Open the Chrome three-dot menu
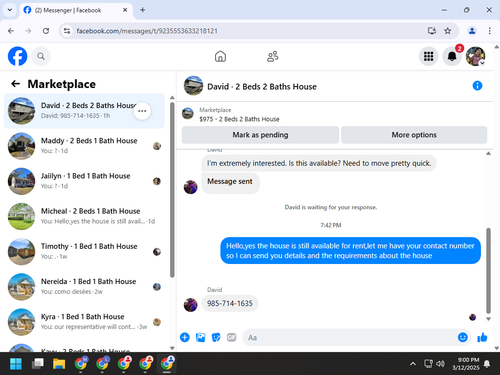The height and width of the screenshot is (375, 500). click(489, 31)
